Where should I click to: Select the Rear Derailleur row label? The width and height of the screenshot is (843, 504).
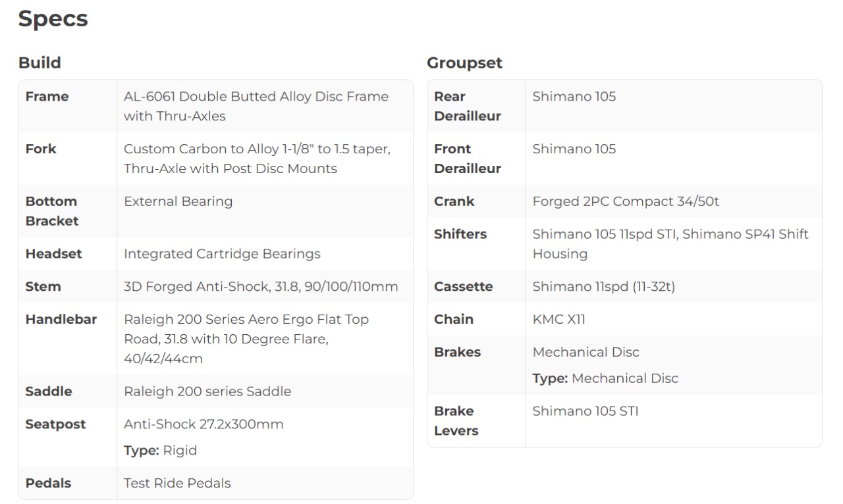click(468, 106)
